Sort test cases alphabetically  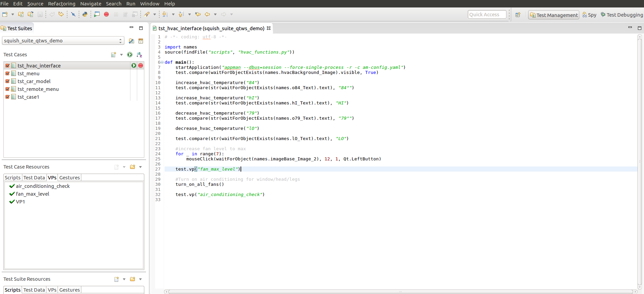pos(139,55)
